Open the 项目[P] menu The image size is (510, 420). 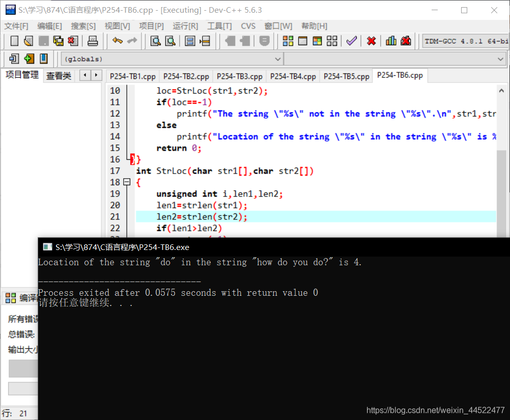tap(151, 26)
